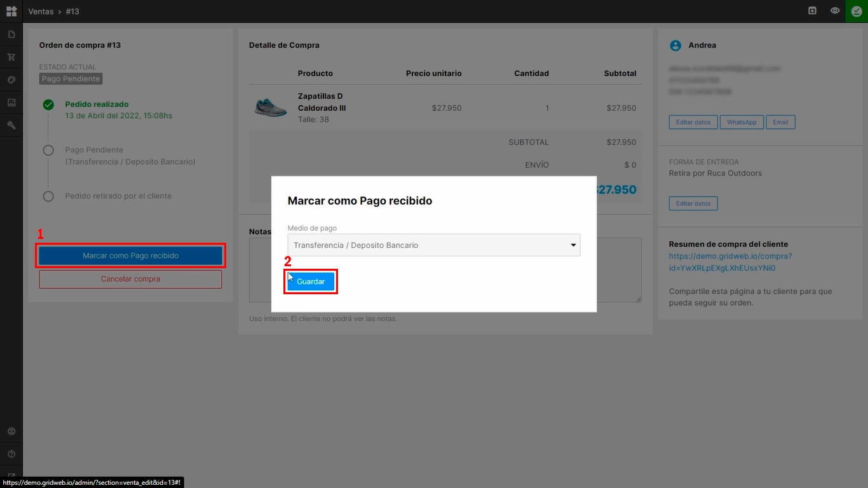
Task: Click the Email contact button
Action: point(780,122)
